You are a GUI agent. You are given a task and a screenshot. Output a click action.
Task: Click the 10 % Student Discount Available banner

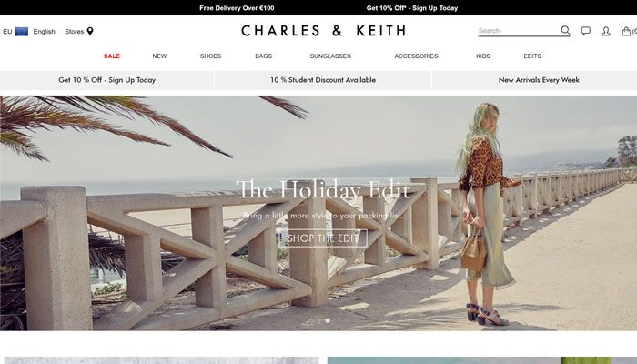[323, 80]
